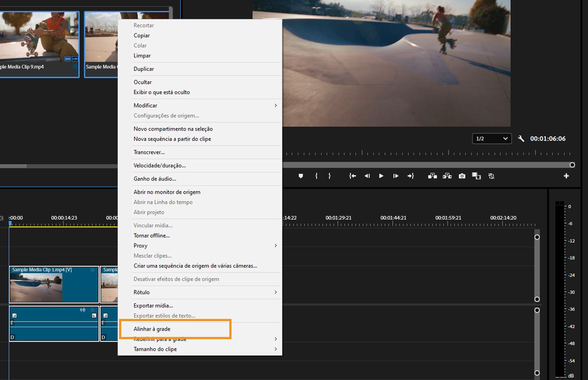This screenshot has height=380, width=588.
Task: Click the Go to In point icon
Action: click(352, 176)
